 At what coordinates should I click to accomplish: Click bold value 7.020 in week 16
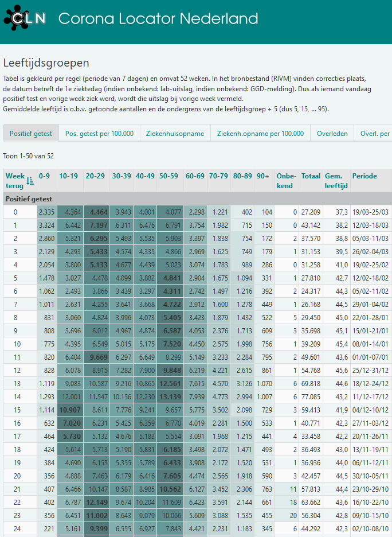pos(70,423)
